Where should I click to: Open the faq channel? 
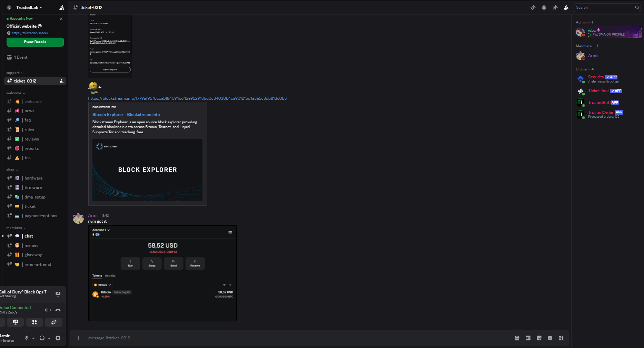[35, 120]
